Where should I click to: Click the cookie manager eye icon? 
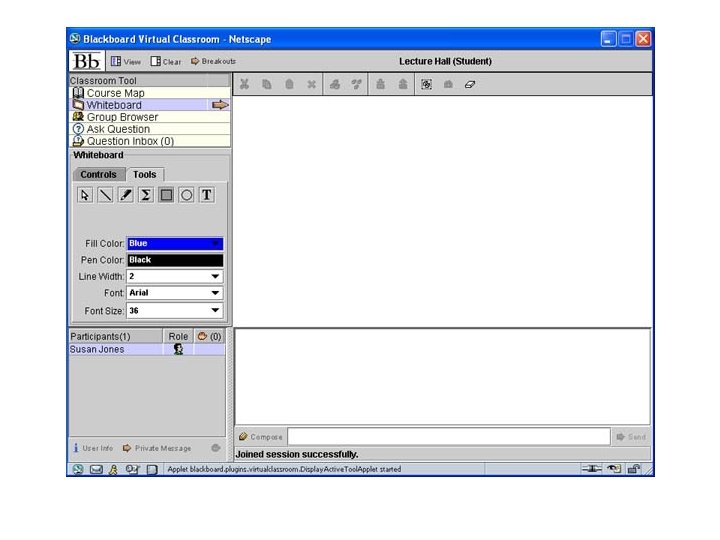pyautogui.click(x=614, y=469)
